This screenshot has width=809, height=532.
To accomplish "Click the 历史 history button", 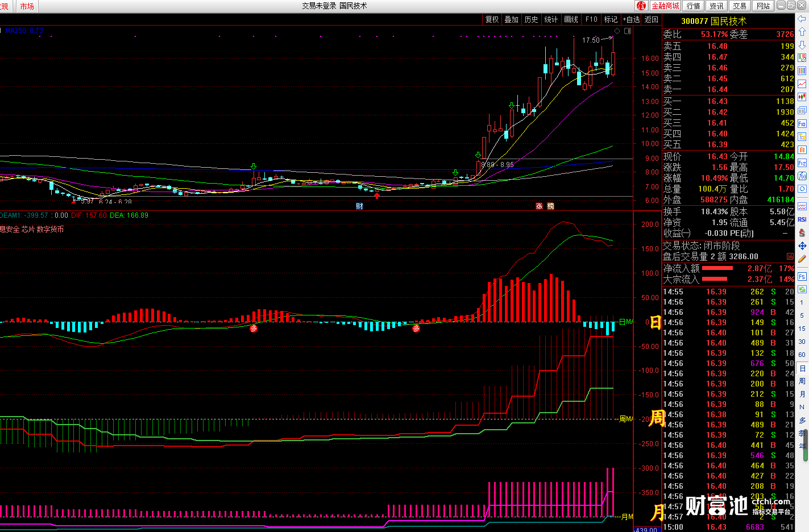I will (x=532, y=19).
